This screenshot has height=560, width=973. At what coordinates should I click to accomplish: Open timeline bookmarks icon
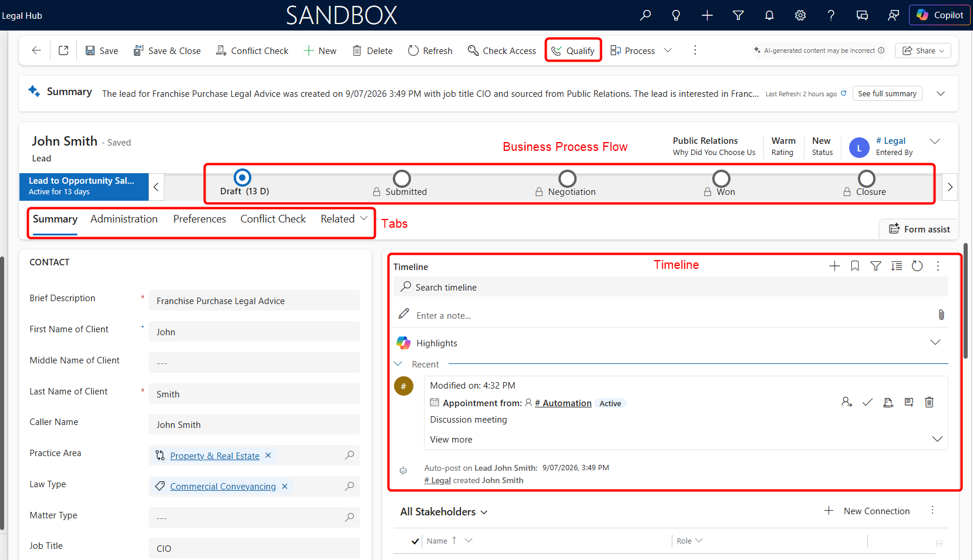click(x=855, y=266)
